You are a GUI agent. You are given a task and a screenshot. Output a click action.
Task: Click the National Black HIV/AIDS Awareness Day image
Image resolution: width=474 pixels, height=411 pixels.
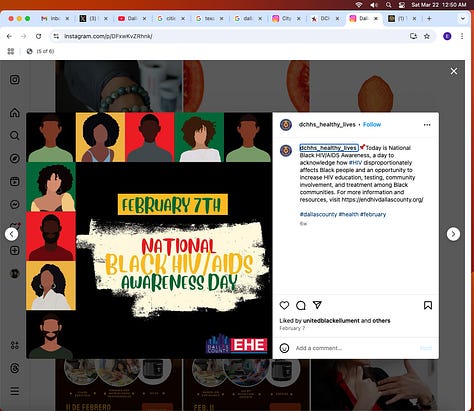[149, 236]
